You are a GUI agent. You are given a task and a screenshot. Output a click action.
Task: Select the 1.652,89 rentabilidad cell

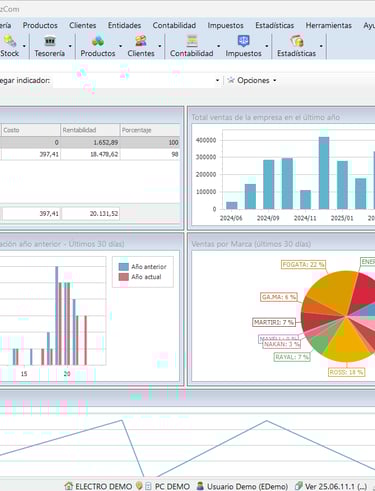[90, 142]
